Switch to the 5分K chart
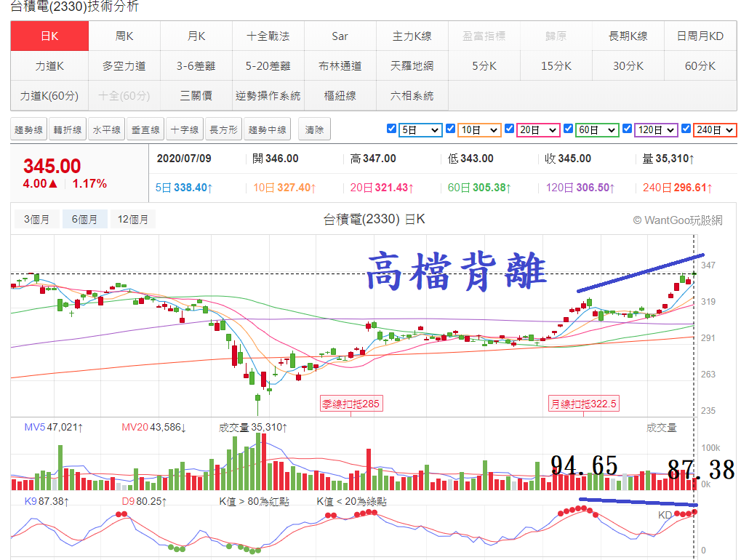Screen dimensions: 741x560 484,65
